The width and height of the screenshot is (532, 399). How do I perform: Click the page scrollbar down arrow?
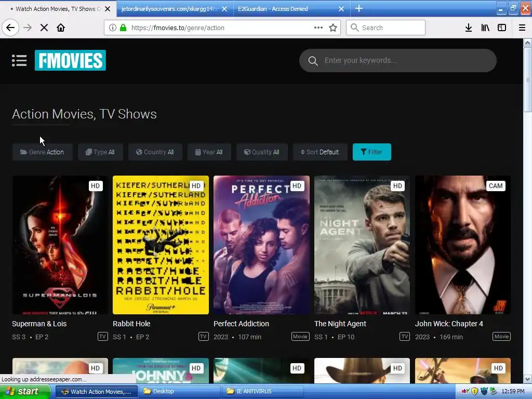pyautogui.click(x=527, y=379)
